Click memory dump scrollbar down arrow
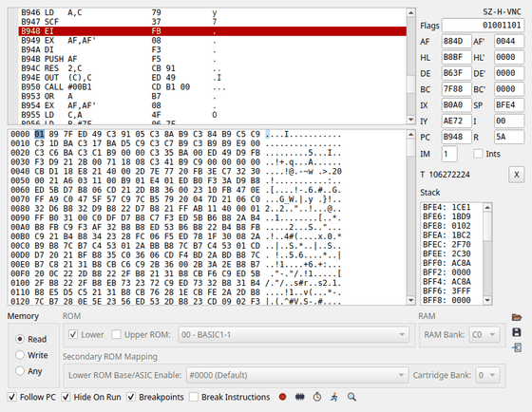The width and height of the screenshot is (532, 412). pyautogui.click(x=410, y=300)
